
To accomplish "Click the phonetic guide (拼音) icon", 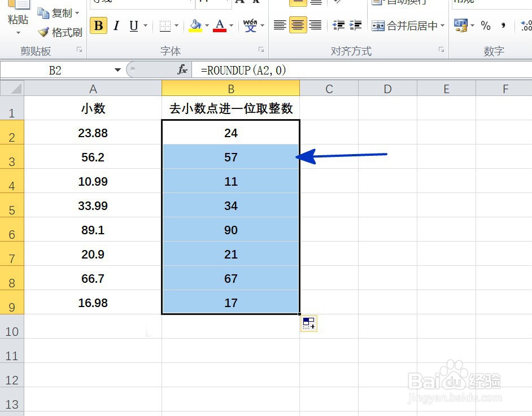I will 250,25.
